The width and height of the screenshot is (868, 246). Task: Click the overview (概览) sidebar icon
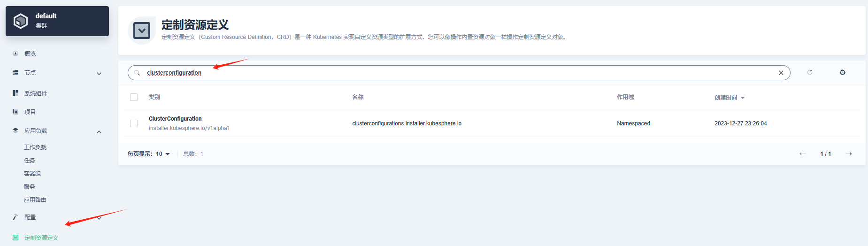point(15,54)
